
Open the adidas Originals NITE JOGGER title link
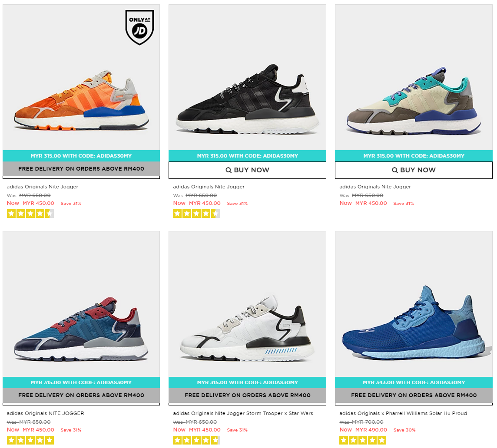[x=45, y=413]
